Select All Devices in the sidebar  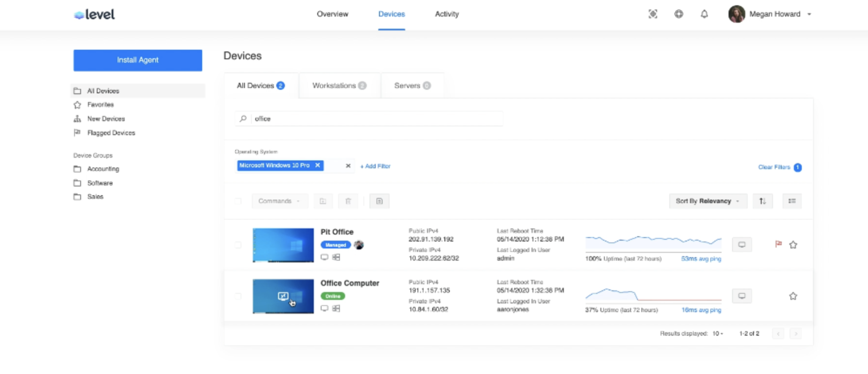click(x=138, y=91)
